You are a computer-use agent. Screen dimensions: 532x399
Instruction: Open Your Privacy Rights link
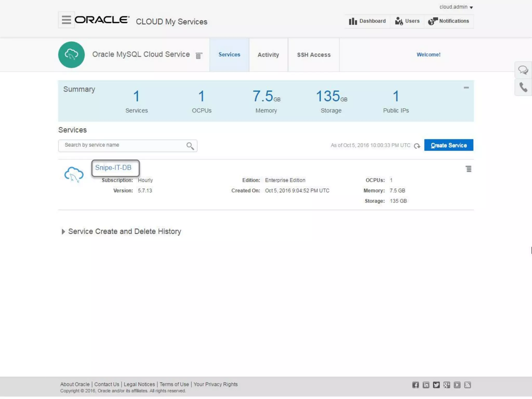tap(216, 384)
